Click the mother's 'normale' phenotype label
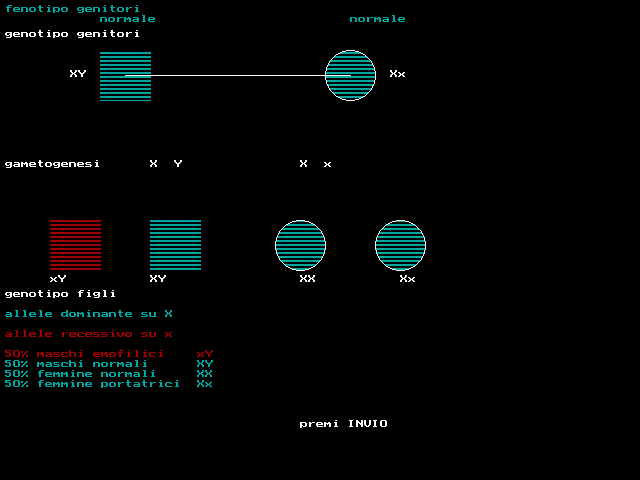The width and height of the screenshot is (640, 480). pos(377,19)
